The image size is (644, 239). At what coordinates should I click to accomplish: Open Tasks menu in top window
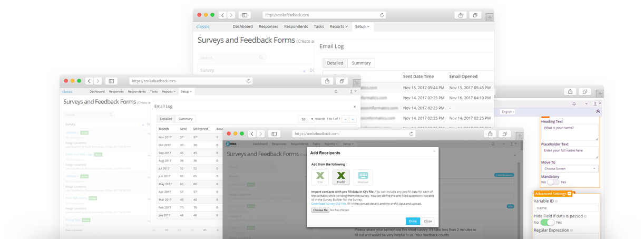319,26
